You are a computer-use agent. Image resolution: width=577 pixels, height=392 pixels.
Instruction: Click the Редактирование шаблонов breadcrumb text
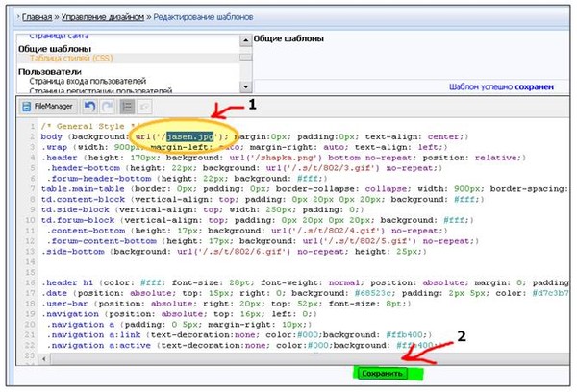(x=203, y=17)
